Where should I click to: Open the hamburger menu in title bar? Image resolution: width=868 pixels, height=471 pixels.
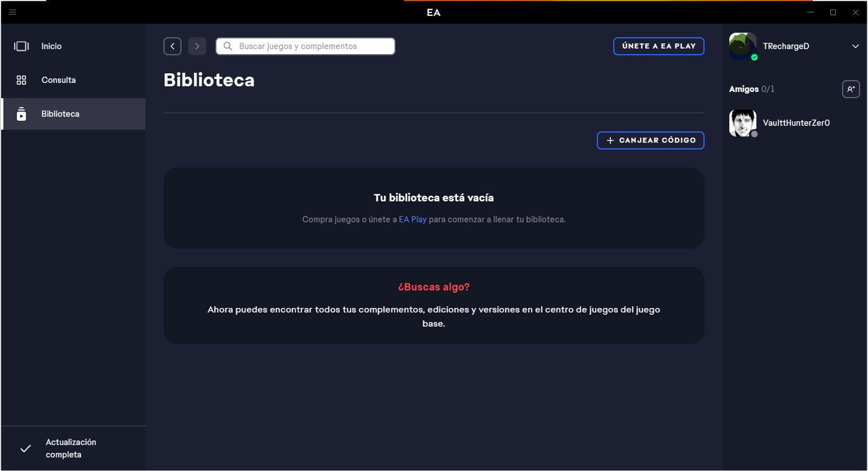click(x=12, y=12)
